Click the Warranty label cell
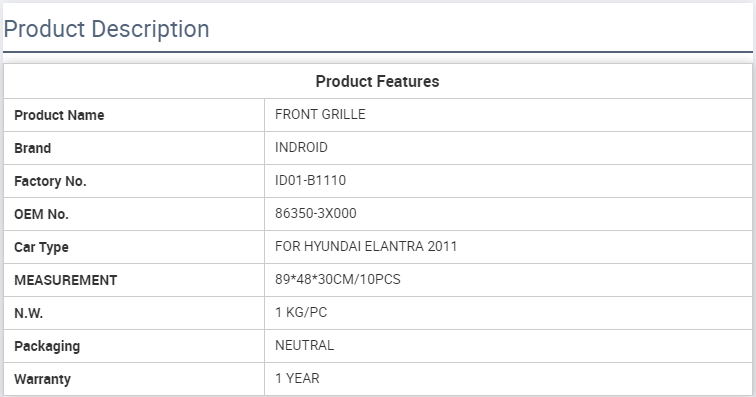The height and width of the screenshot is (397, 756). pyautogui.click(x=134, y=379)
